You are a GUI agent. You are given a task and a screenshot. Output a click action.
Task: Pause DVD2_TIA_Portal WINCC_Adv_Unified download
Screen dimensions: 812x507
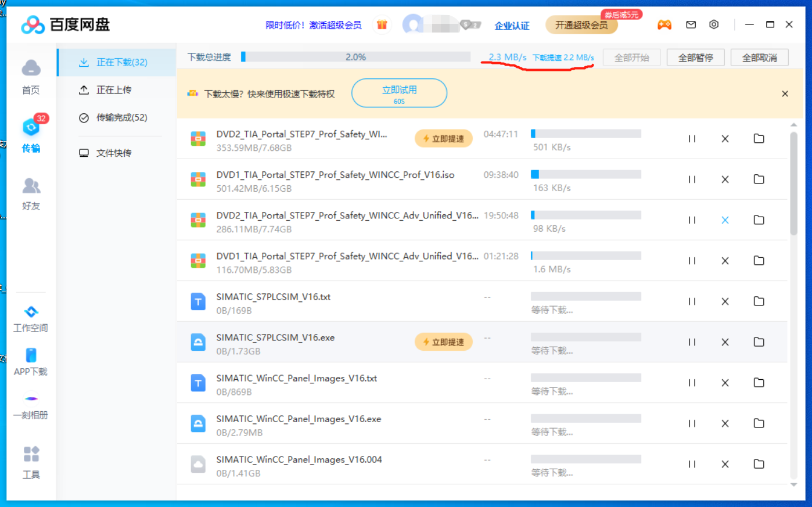[692, 220]
